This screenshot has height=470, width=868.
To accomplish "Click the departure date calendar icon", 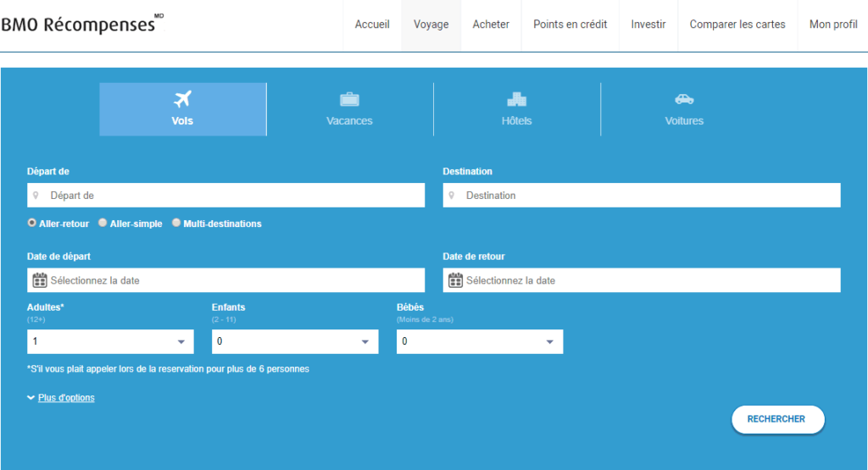I will pyautogui.click(x=39, y=280).
